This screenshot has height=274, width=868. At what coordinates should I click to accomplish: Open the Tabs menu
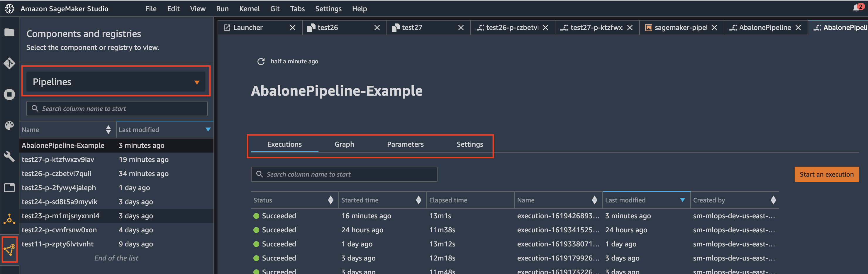(x=297, y=9)
